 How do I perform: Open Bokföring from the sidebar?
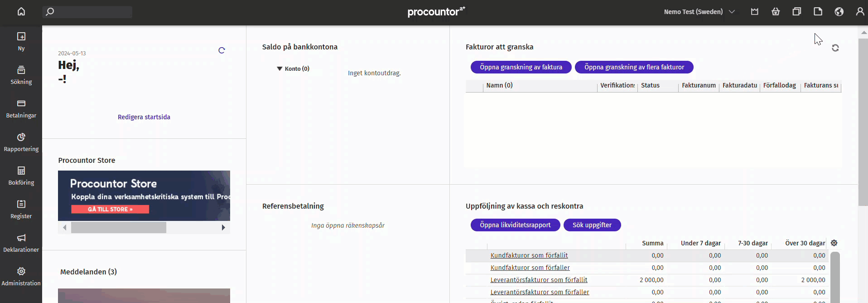pos(21,176)
